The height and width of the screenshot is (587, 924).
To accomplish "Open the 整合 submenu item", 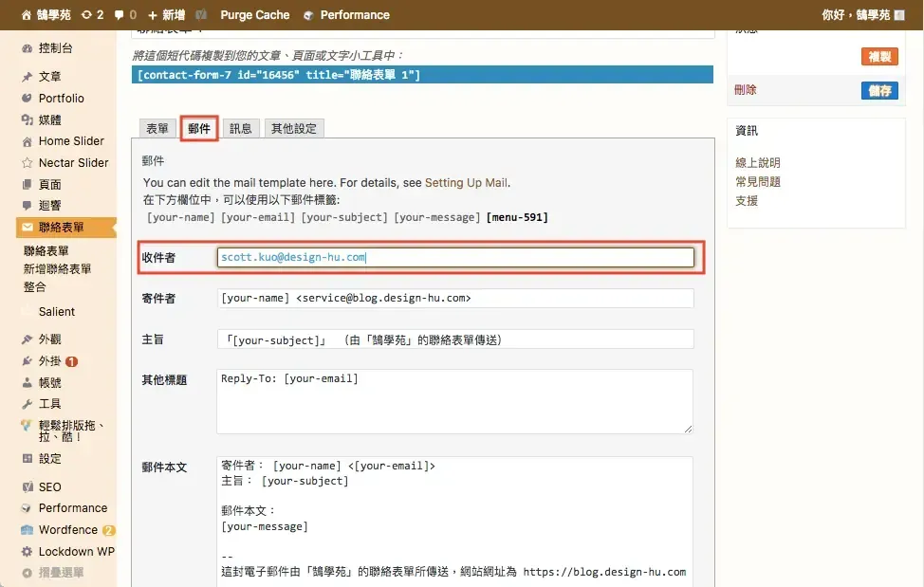I will pos(34,286).
